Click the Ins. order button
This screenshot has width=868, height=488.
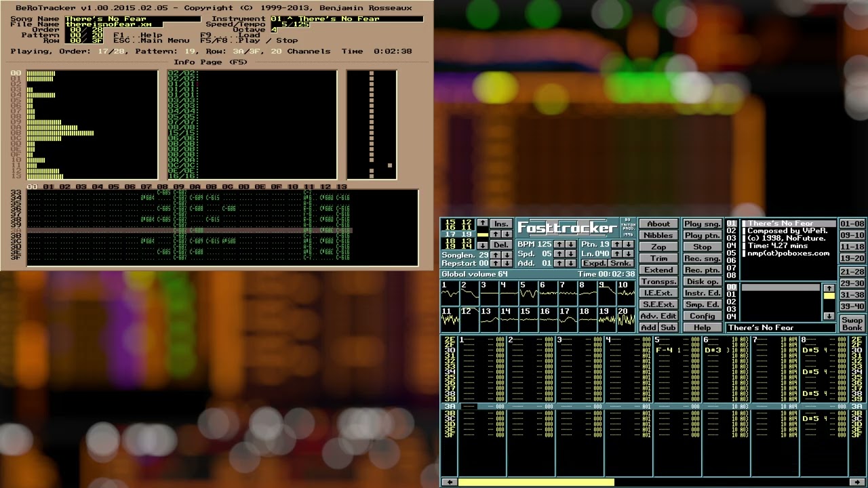point(501,224)
